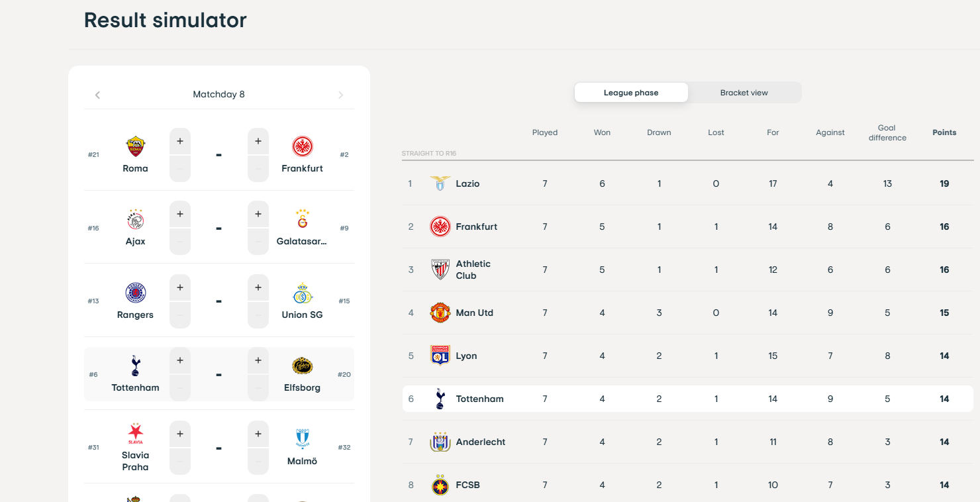Click the Union SG logo
Screen dimensions: 980x502
click(302, 293)
